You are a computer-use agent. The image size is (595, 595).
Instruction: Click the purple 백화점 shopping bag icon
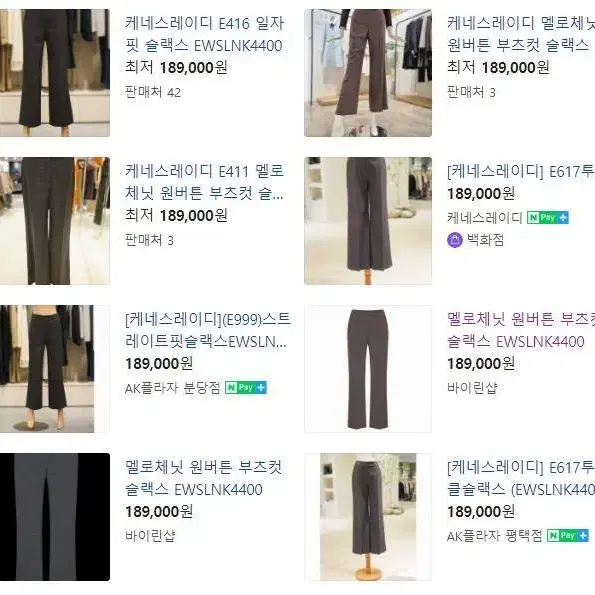(x=455, y=240)
